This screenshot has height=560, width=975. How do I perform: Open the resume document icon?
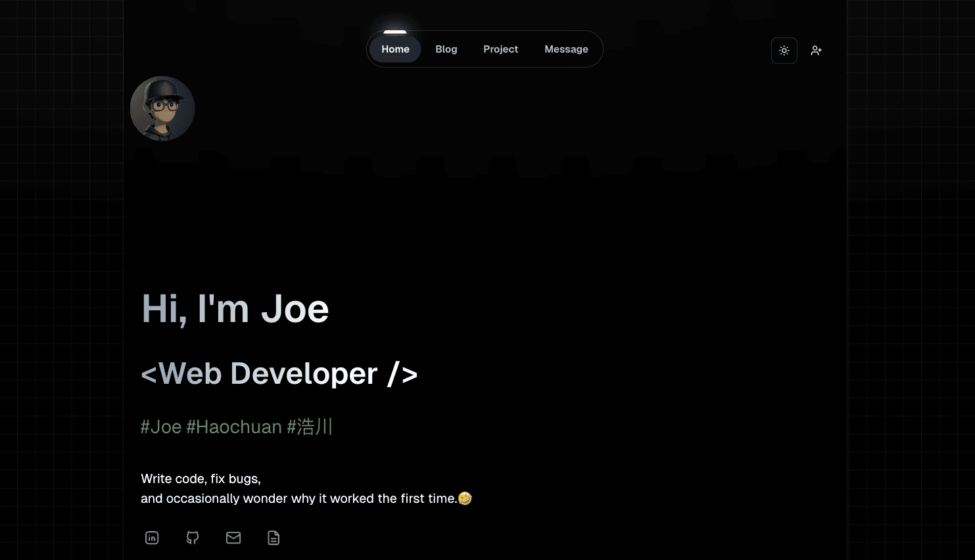point(273,538)
